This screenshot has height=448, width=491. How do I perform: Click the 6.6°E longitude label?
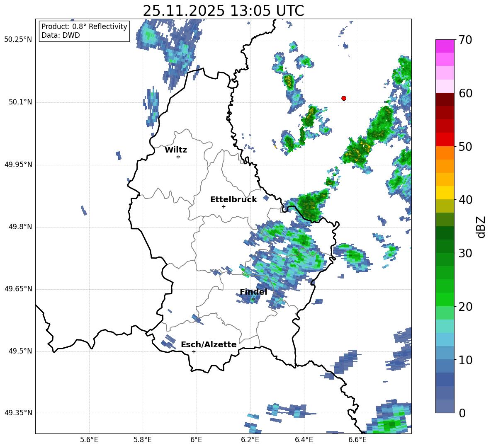[357, 440]
